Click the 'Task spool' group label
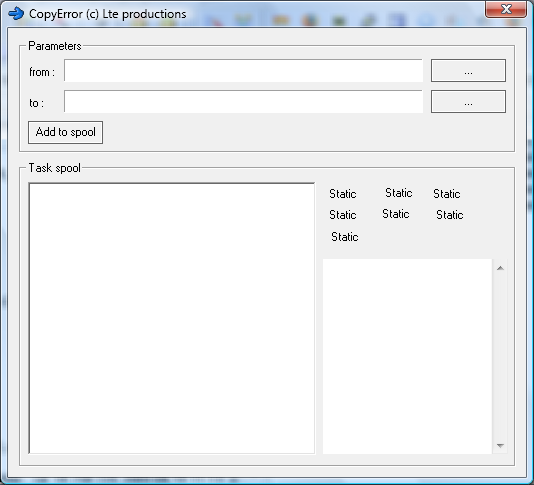The width and height of the screenshot is (534, 485). click(54, 168)
